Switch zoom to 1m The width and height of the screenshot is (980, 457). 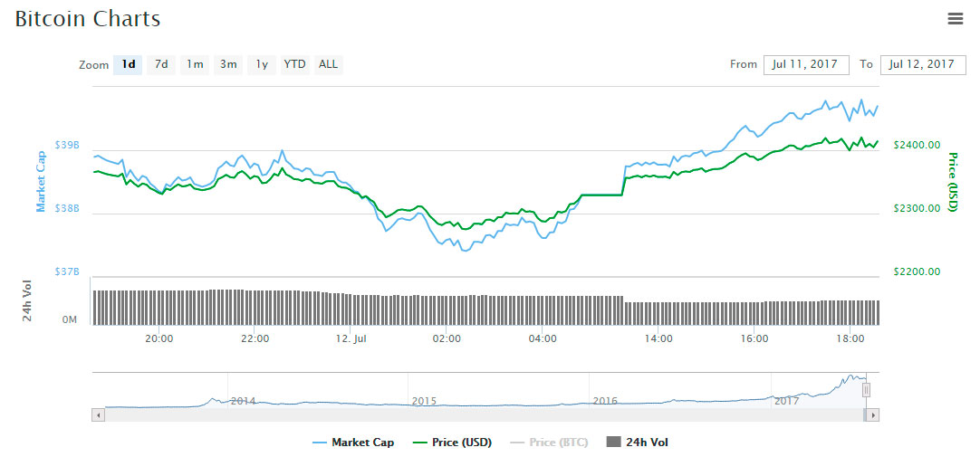pyautogui.click(x=194, y=64)
